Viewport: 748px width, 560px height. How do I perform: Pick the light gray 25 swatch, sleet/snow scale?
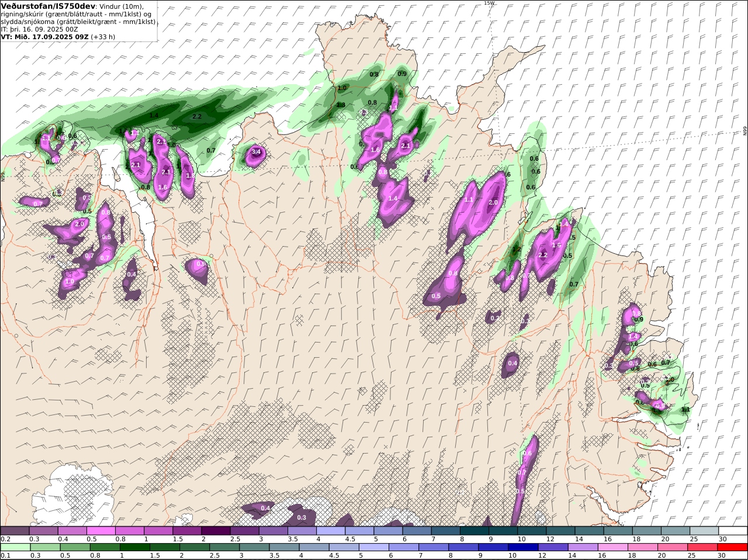coord(705,531)
